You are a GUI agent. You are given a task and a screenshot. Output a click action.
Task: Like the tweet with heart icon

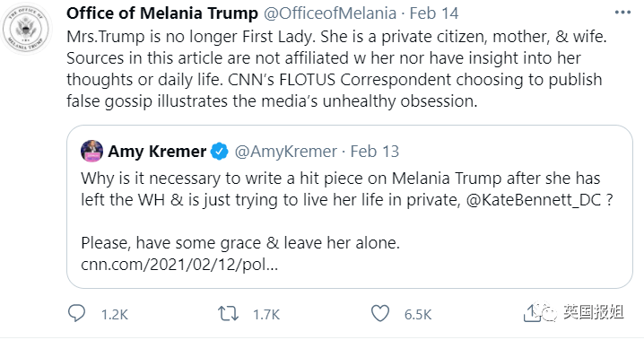380,314
